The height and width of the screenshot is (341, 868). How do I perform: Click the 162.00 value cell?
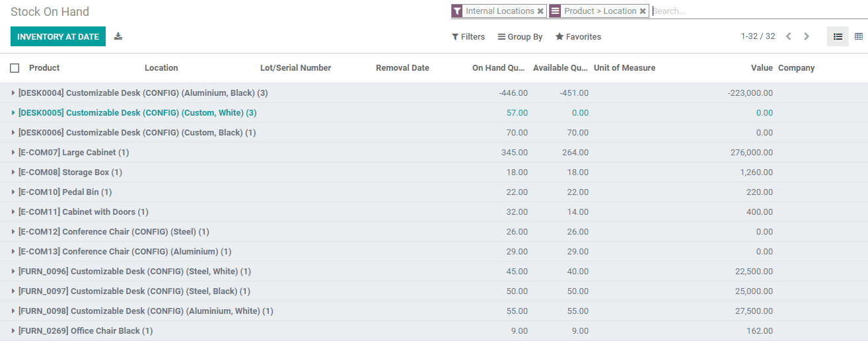[x=760, y=331]
